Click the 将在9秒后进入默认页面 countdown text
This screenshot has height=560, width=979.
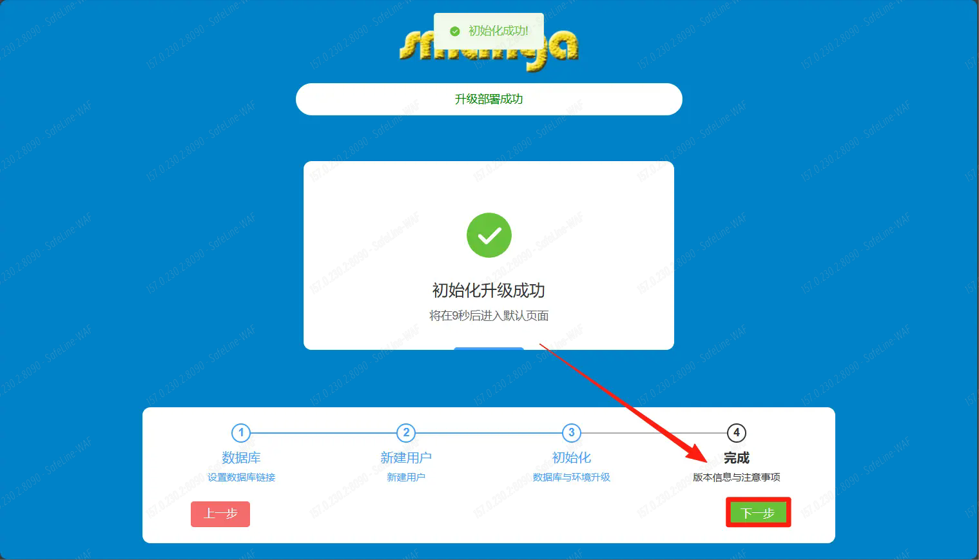tap(489, 316)
